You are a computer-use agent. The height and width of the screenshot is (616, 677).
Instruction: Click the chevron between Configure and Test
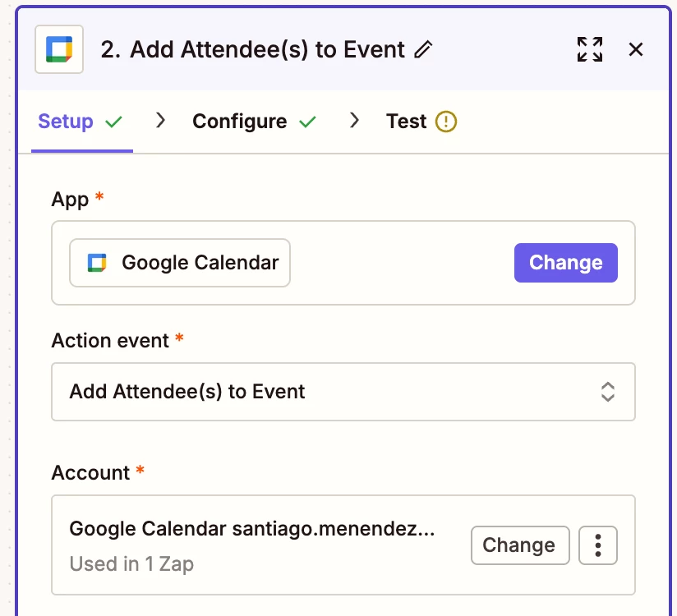coord(354,121)
